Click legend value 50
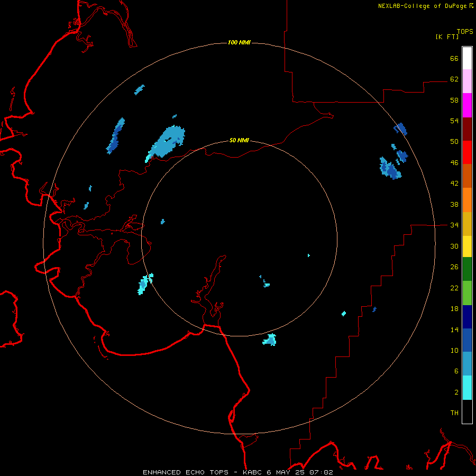Viewport: 476px width, 476px height. click(454, 142)
